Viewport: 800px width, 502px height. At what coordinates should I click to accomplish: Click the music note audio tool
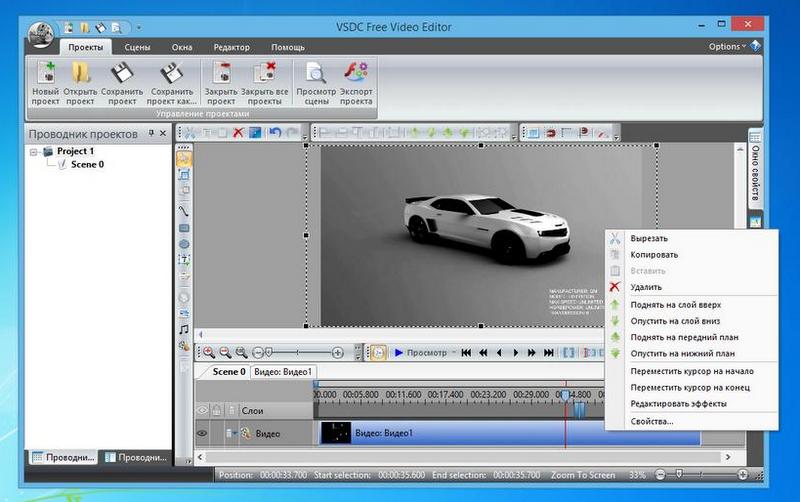click(184, 330)
